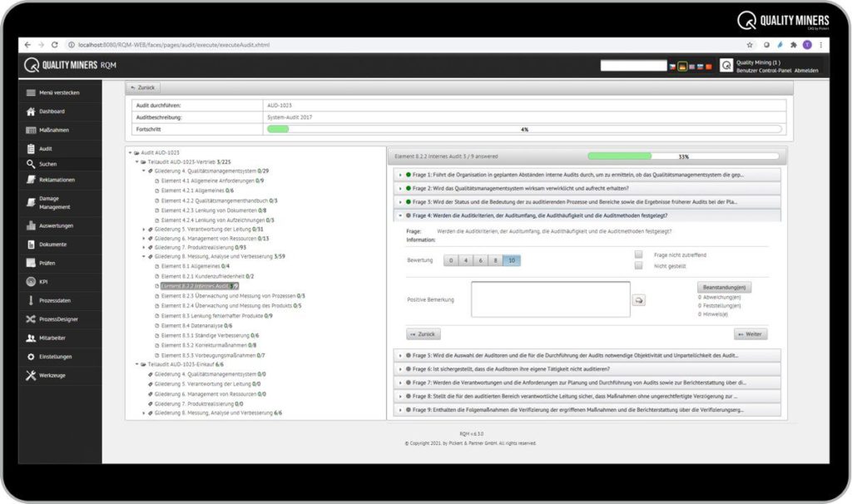The image size is (852, 504).
Task: Select the Suchen magnifier icon in sidebar
Action: [29, 164]
